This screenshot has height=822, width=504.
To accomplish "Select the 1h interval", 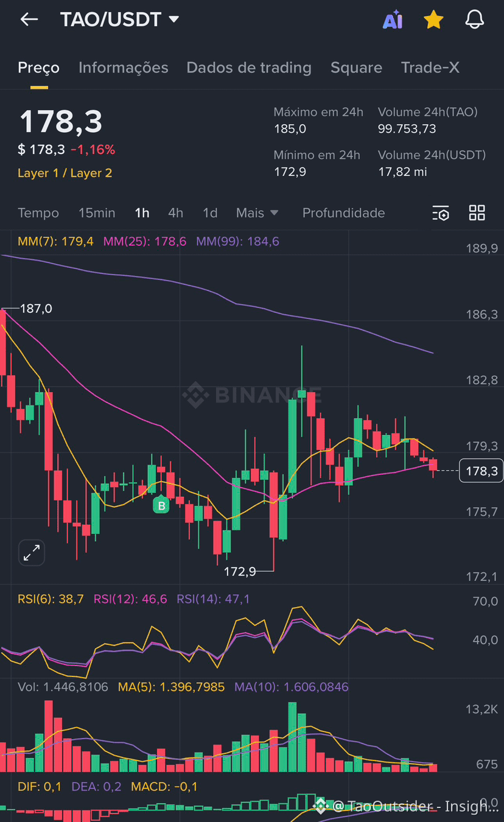I will point(142,213).
